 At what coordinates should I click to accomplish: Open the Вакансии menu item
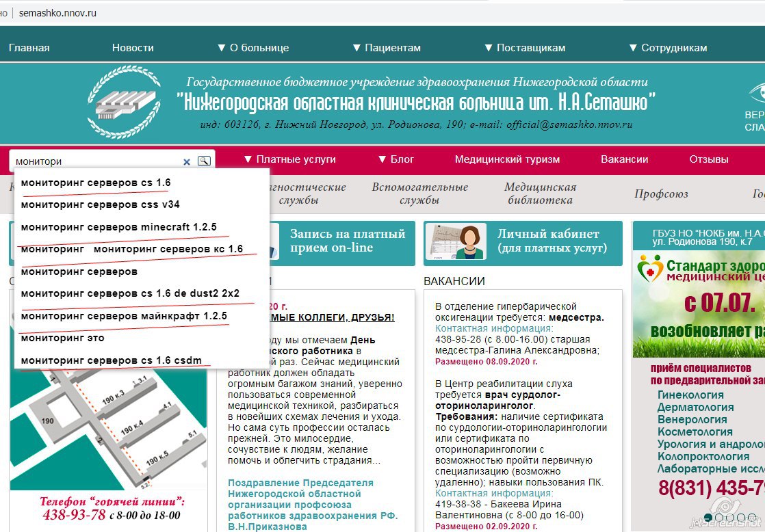(625, 159)
